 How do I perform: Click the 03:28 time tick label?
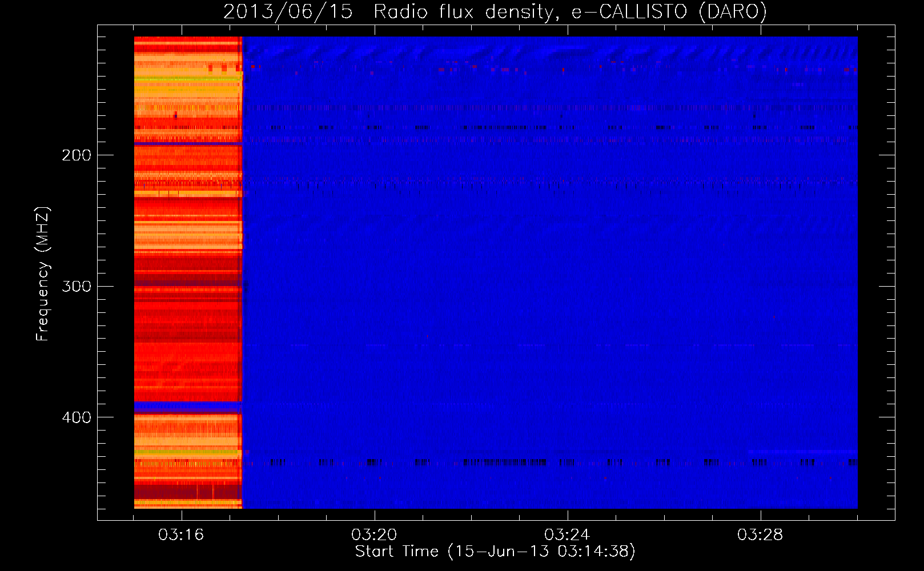[x=760, y=535]
